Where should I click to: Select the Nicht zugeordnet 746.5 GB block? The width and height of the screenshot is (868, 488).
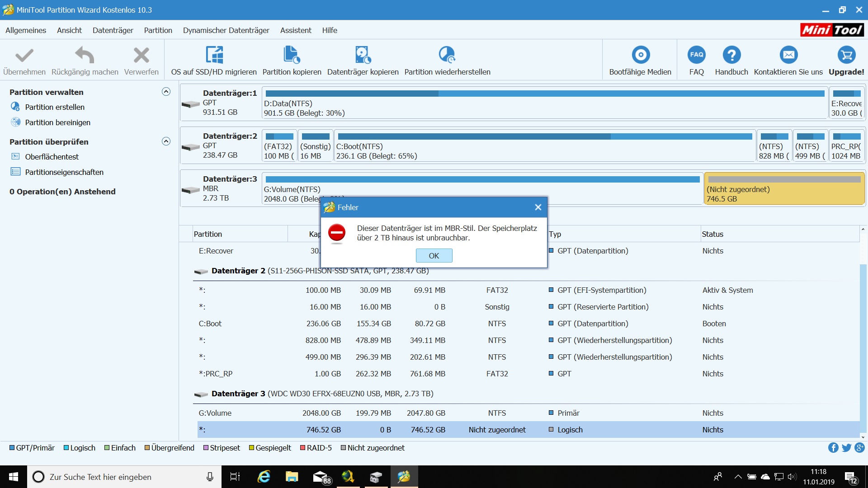(784, 189)
